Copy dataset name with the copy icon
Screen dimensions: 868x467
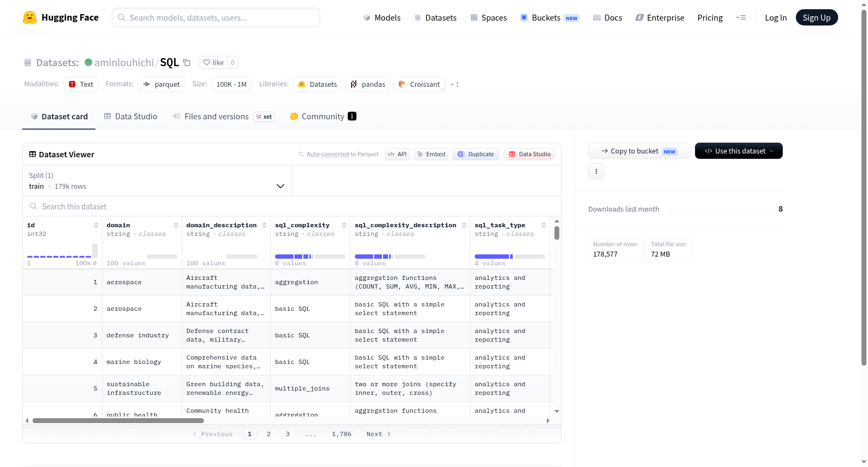click(187, 62)
